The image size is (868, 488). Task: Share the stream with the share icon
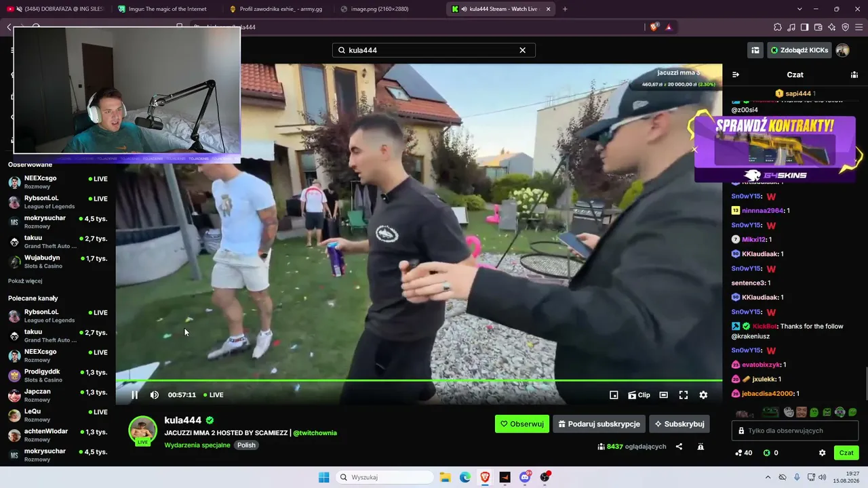tap(679, 447)
